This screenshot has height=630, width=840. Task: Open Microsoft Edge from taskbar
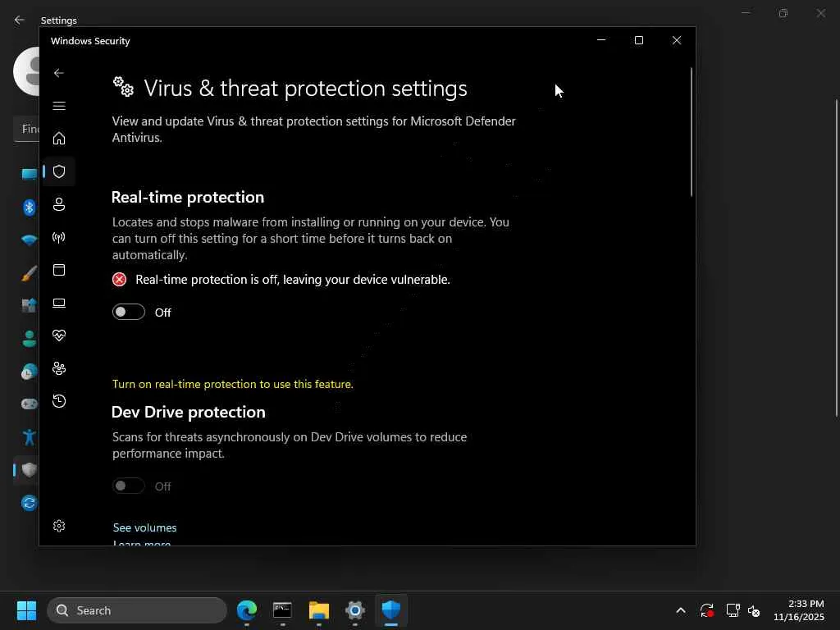[x=247, y=610]
